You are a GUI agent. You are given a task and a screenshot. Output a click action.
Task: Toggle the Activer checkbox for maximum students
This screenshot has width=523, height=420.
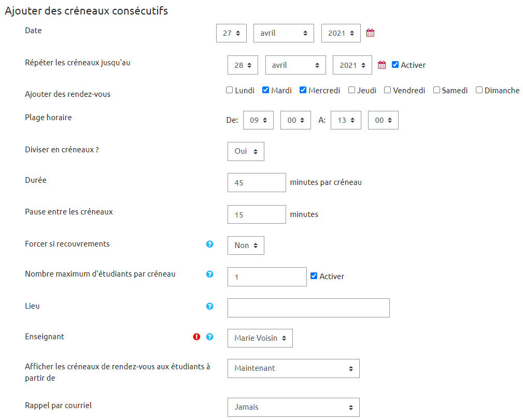coord(314,276)
